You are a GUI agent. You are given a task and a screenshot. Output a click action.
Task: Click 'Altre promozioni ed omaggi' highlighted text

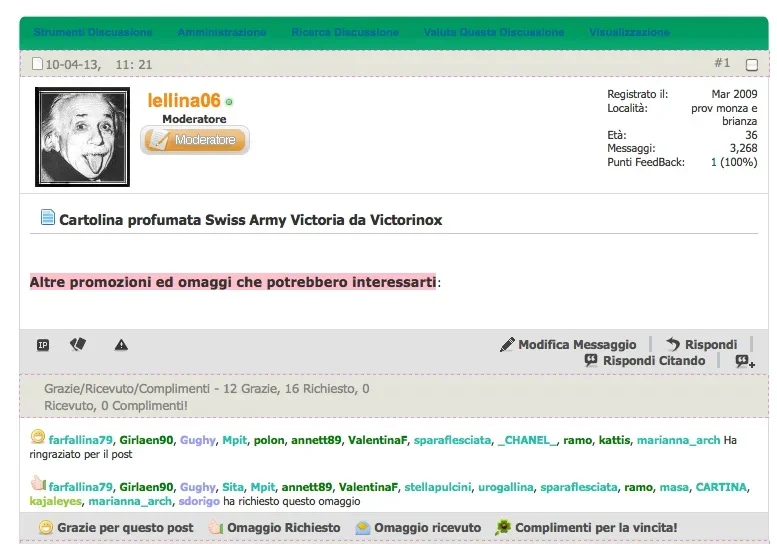click(233, 282)
